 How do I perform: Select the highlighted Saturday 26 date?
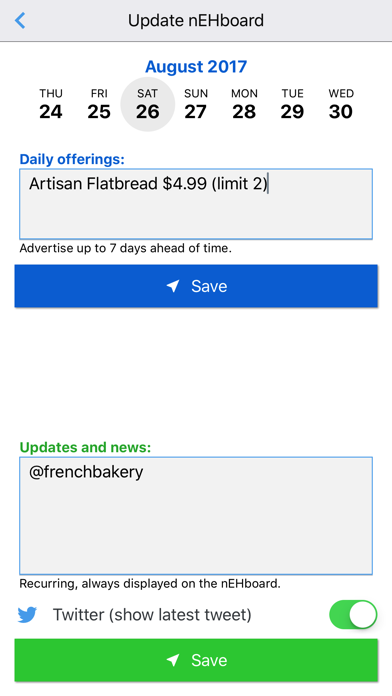[x=147, y=105]
